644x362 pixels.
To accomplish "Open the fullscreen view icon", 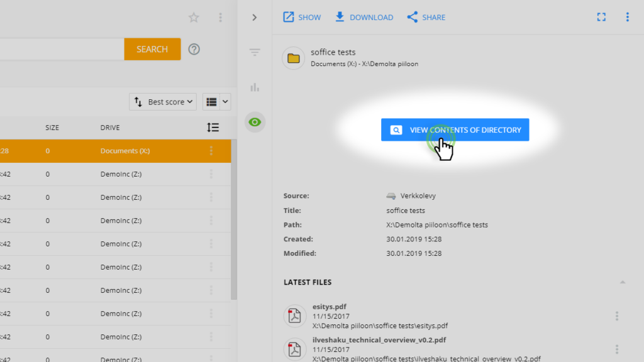I will click(601, 17).
